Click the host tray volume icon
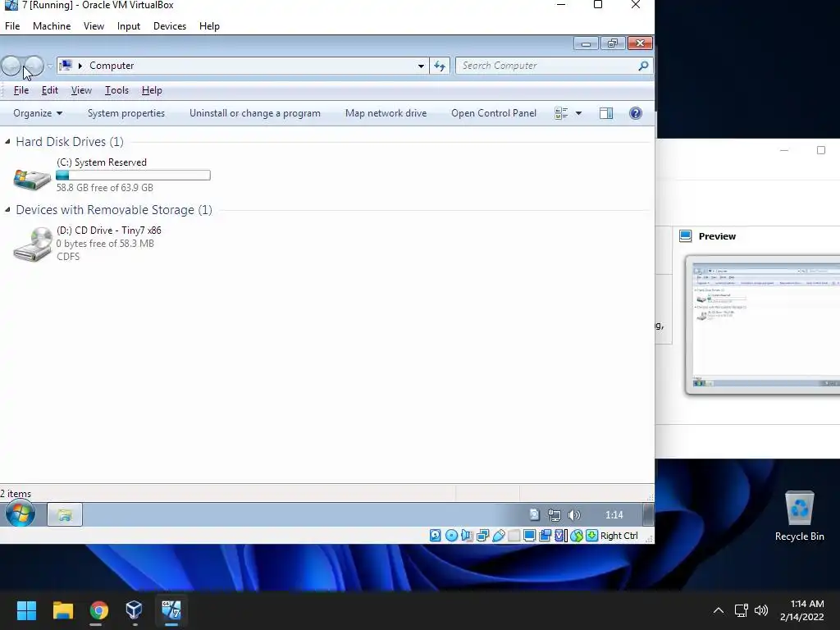 (760, 610)
